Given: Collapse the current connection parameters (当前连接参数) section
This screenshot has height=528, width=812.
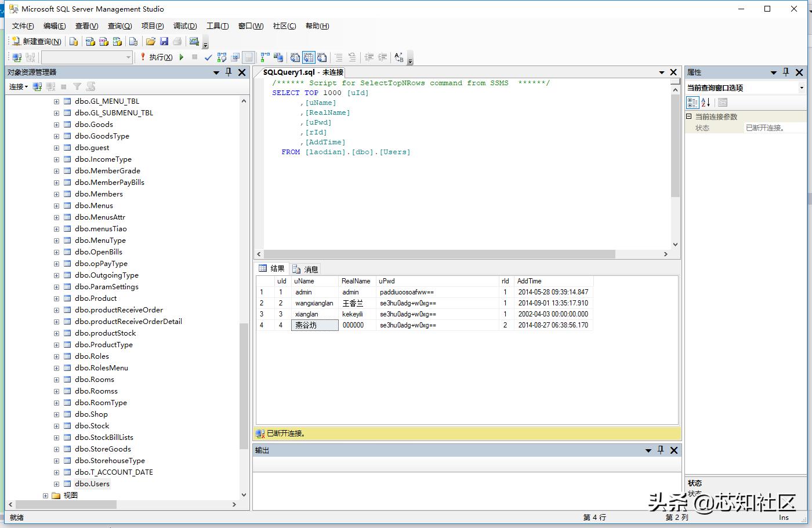Looking at the screenshot, I should [x=689, y=116].
